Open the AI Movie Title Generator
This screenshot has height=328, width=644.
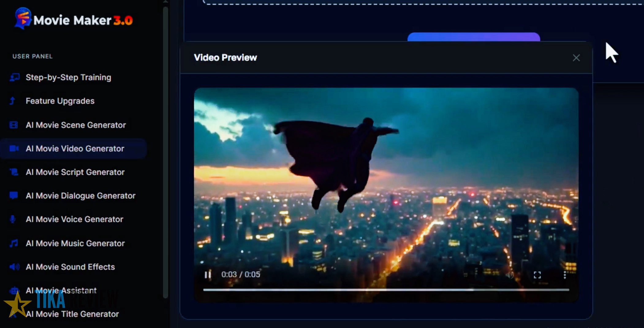tap(72, 314)
